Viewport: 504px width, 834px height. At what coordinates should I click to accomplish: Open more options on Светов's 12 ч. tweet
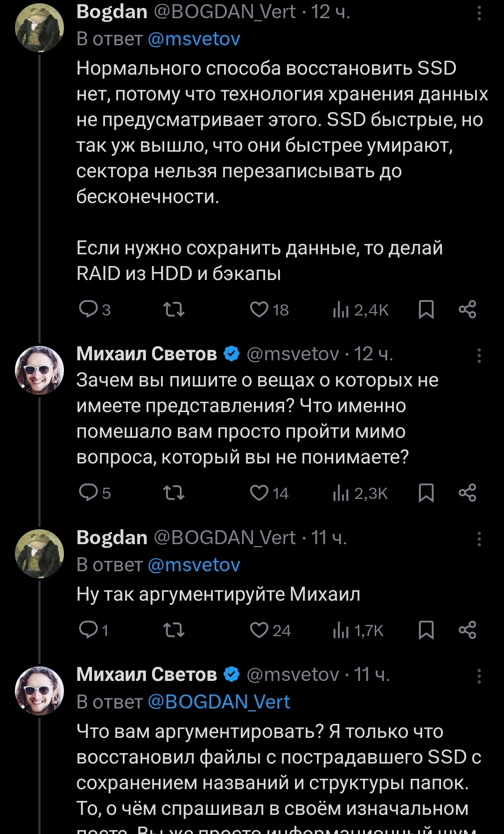(479, 356)
